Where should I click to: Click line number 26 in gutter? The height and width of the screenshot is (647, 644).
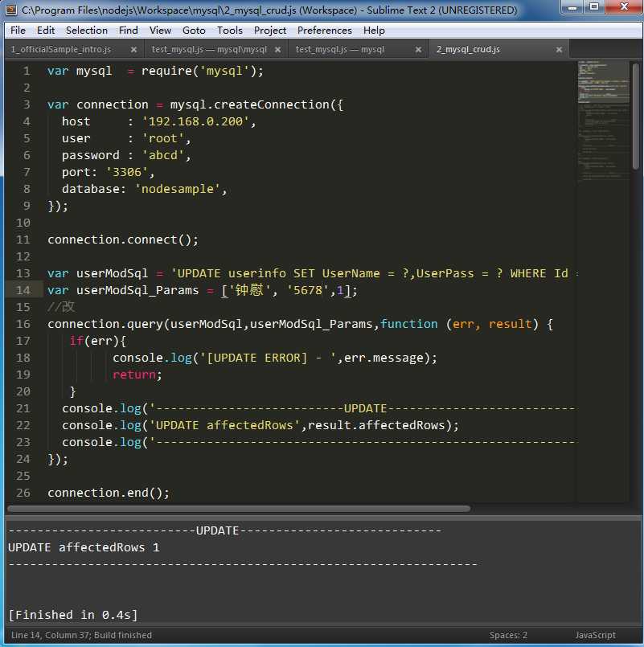(23, 493)
